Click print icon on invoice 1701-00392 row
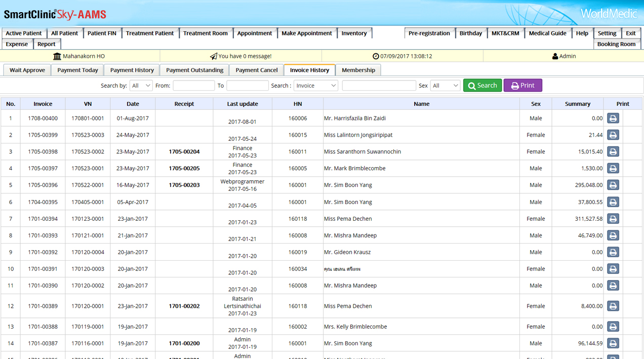 613,252
